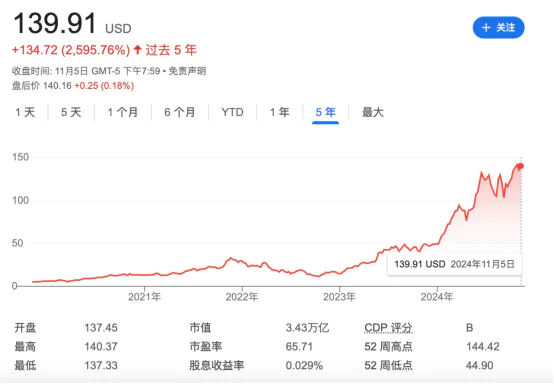This screenshot has width=554, height=384.
Task: Click the plus icon in 关注 button
Action: pyautogui.click(x=486, y=28)
